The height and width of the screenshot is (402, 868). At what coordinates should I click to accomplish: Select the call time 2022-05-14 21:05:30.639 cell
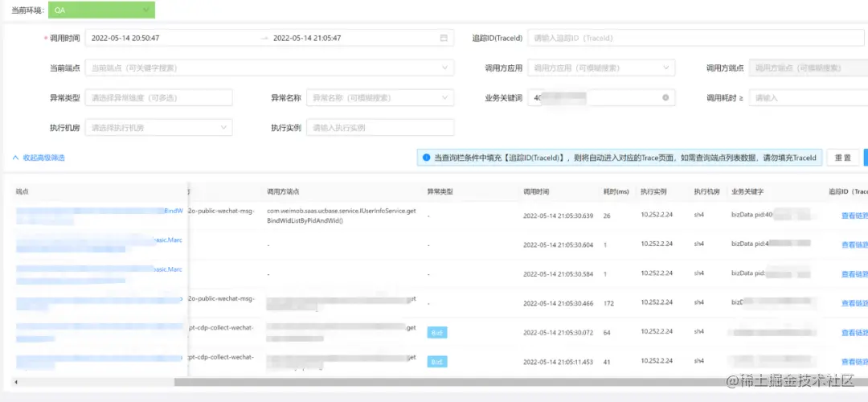point(558,215)
